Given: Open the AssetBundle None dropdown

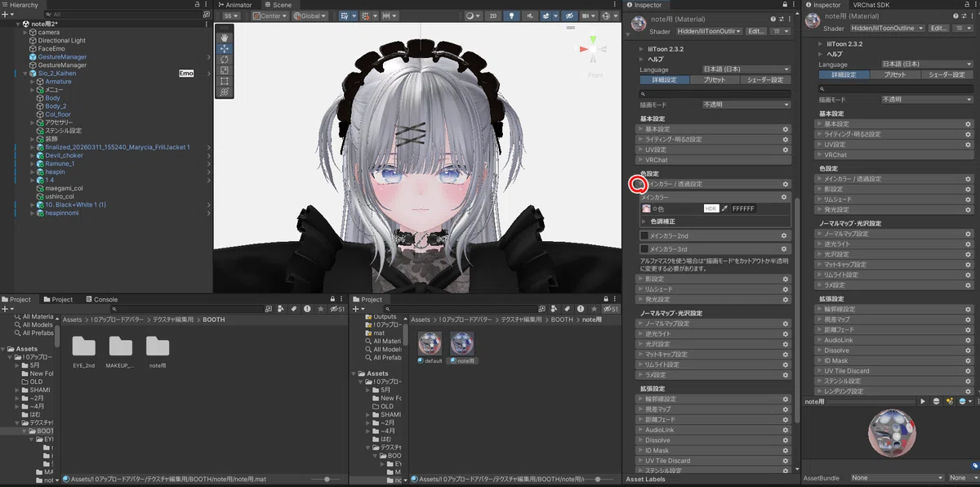Looking at the screenshot, I should [897, 477].
